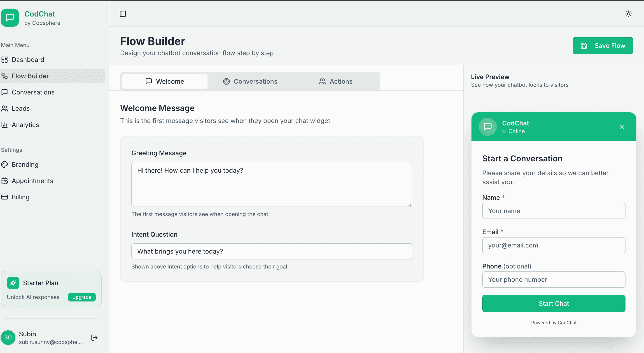
Task: Switch to the Actions tab
Action: click(x=336, y=81)
